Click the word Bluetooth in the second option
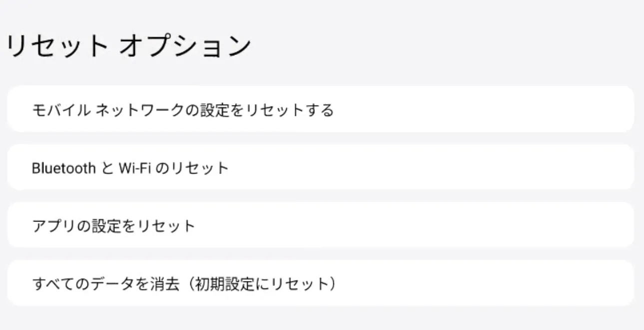Image resolution: width=644 pixels, height=330 pixels. click(x=63, y=168)
